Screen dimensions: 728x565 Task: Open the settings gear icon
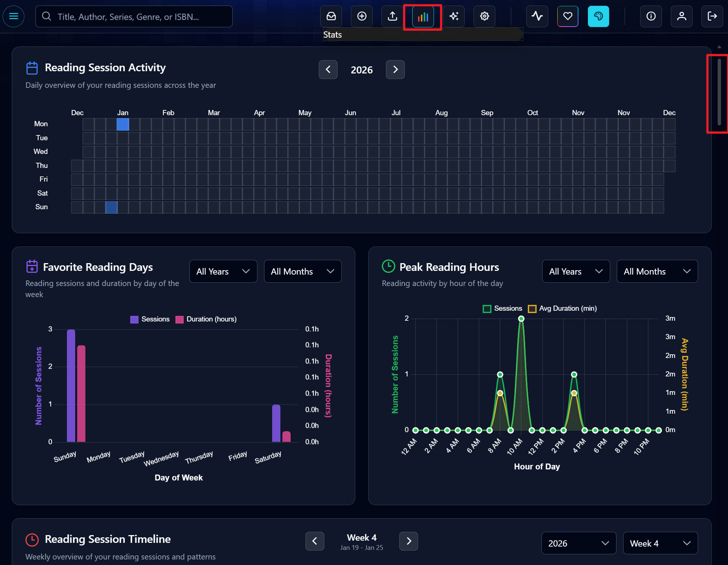coord(484,16)
